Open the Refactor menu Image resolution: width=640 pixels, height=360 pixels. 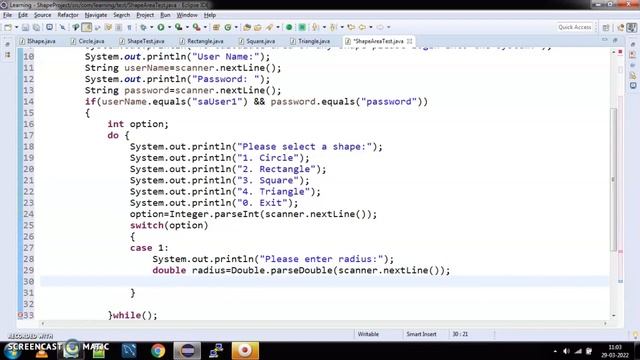click(68, 15)
